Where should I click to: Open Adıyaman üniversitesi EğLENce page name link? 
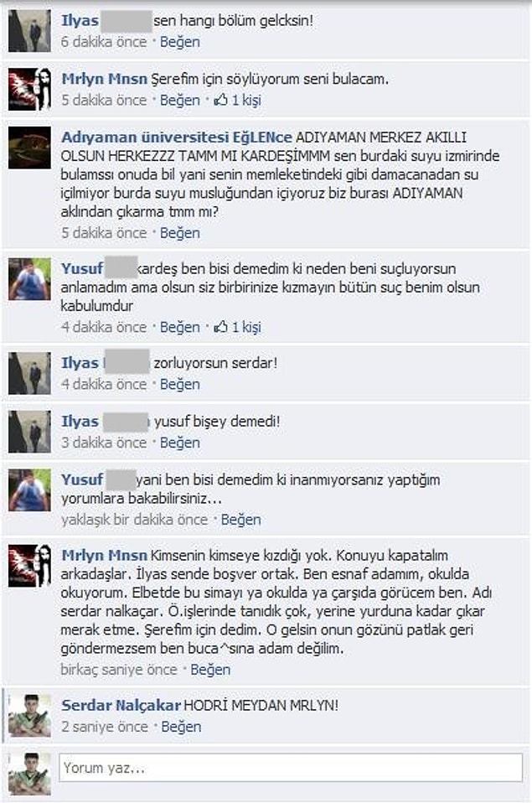tap(177, 137)
